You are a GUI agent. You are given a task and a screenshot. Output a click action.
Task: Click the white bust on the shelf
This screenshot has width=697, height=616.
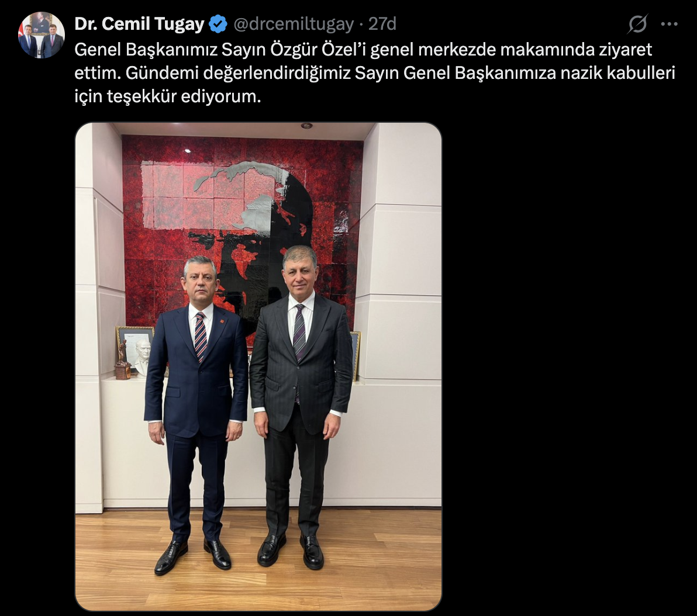(143, 359)
